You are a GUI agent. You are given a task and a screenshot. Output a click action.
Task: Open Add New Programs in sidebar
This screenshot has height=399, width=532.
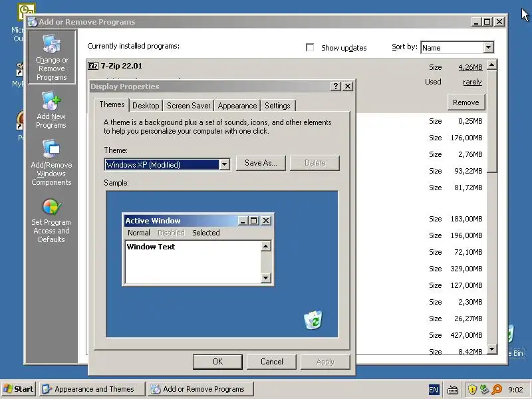(x=52, y=110)
